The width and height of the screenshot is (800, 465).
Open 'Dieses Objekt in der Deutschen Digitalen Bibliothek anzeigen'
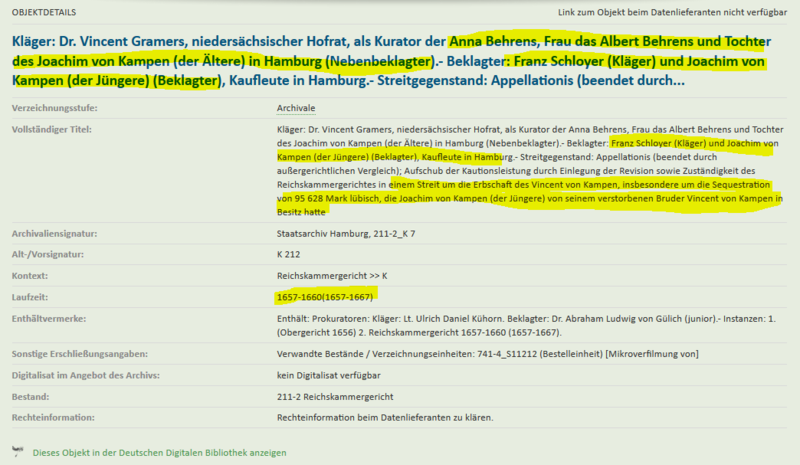159,452
